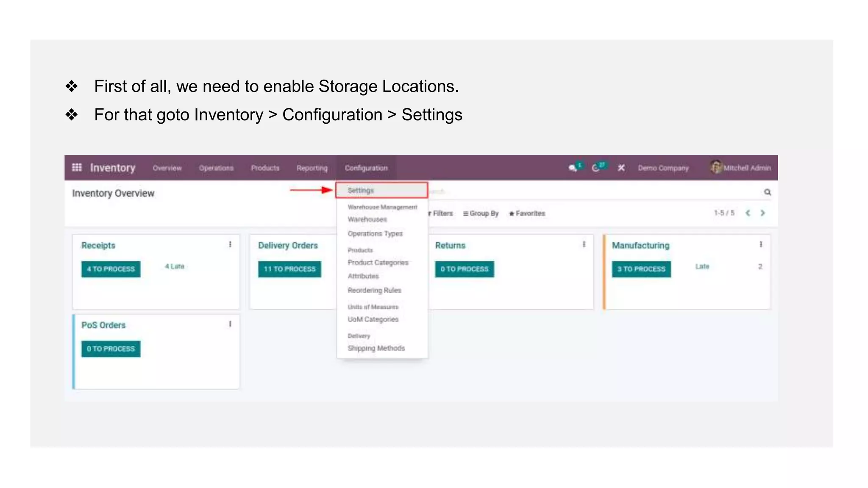Open Receipts card kebab menu
The image size is (868, 488).
coord(230,244)
